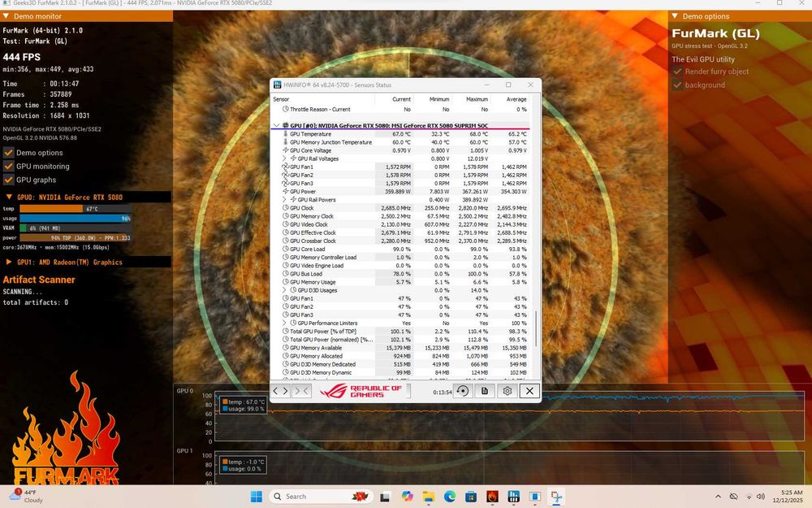Click the Minimum column header
Viewport: 812px width, 508px height.
(439, 99)
